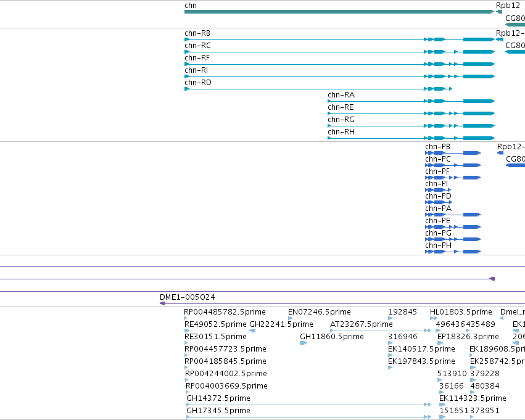Click the 513910 feature label
The height and width of the screenshot is (420, 525).
(x=452, y=374)
